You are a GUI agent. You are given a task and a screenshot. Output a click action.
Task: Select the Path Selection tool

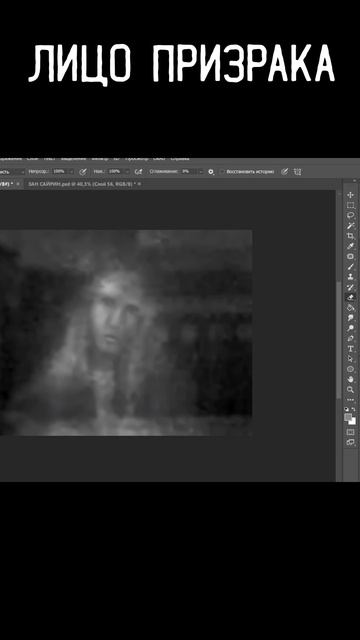coord(350,359)
